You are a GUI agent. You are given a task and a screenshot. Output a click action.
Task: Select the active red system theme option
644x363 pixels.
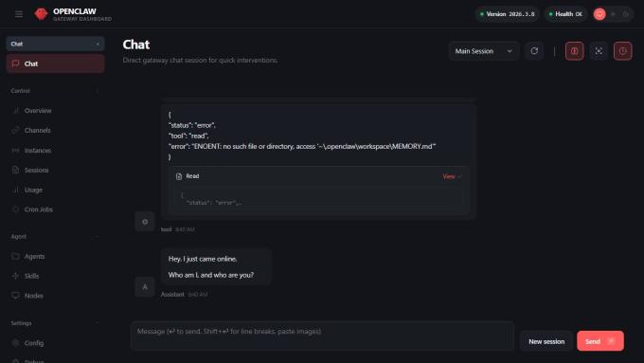click(x=599, y=14)
